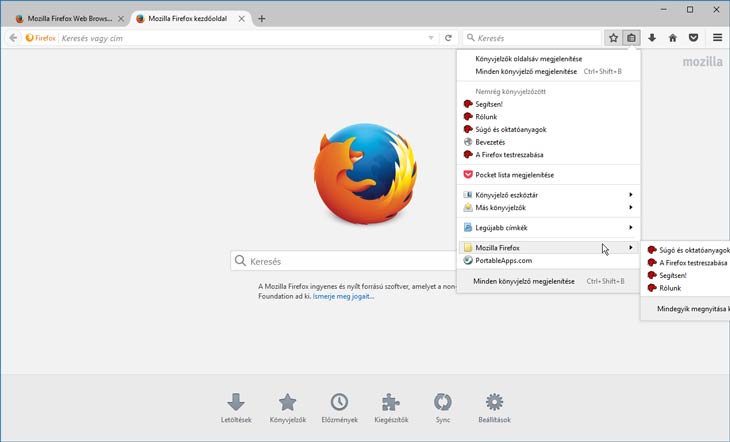Click the folder icon beside Mozilla Firefox
Viewport: 730px width, 442px height.
468,248
